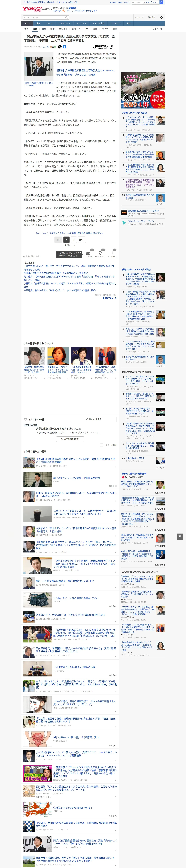This screenshot has height=868, width=186.
Task: Open 中国経済はバブル崩壊後 card thumbnail
Action: [106, 356]
